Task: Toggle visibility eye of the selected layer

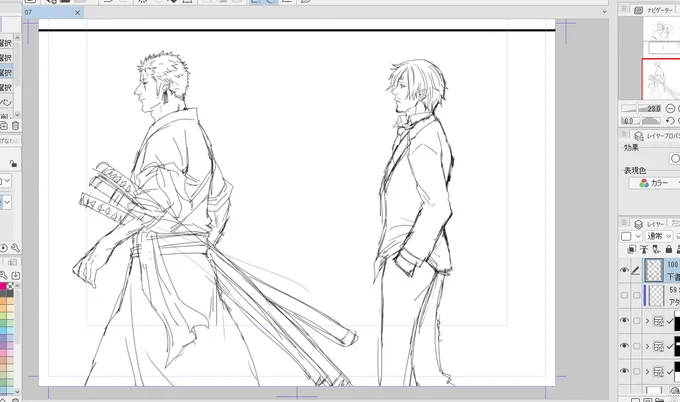Action: coord(624,270)
